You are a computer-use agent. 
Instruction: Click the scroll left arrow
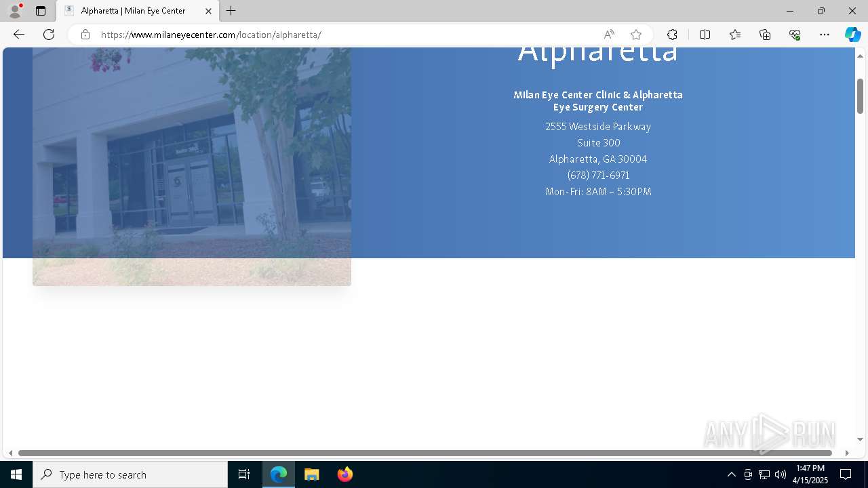click(10, 453)
